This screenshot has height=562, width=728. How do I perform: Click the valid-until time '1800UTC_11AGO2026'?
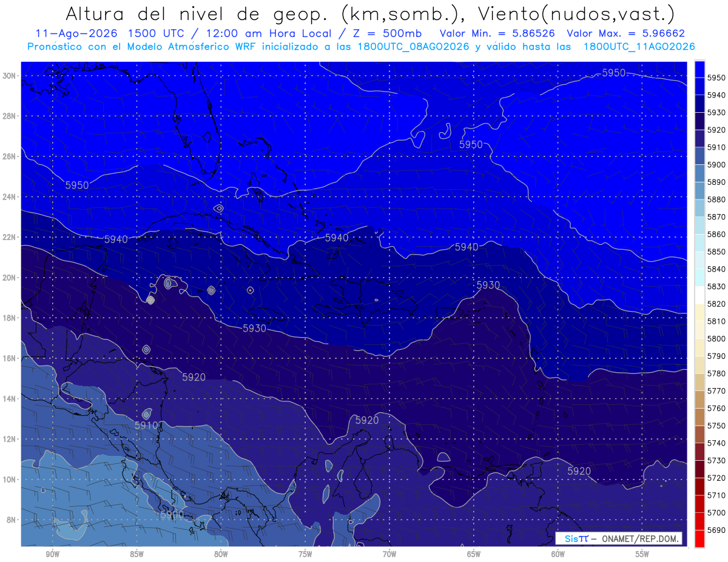coord(639,46)
